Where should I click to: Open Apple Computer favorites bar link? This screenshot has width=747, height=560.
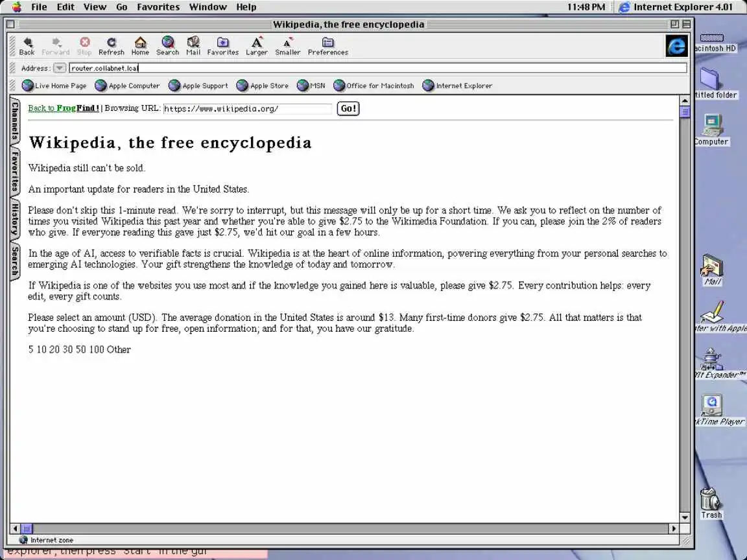pos(127,86)
